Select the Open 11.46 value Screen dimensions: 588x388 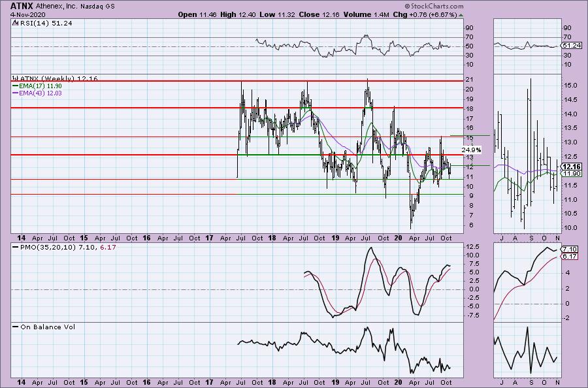197,14
